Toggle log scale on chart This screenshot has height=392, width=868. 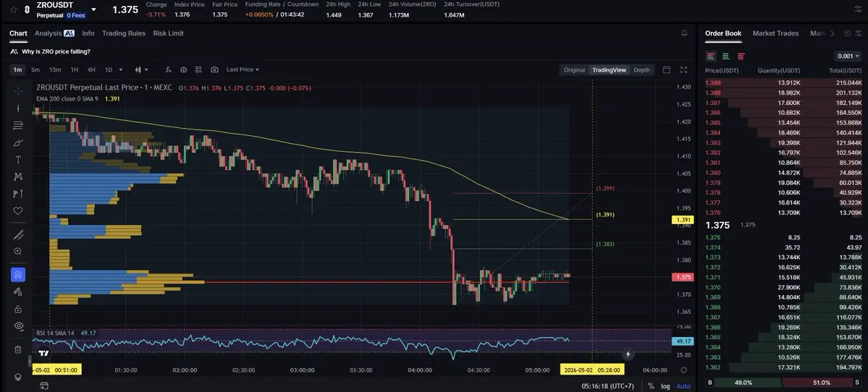pyautogui.click(x=665, y=386)
